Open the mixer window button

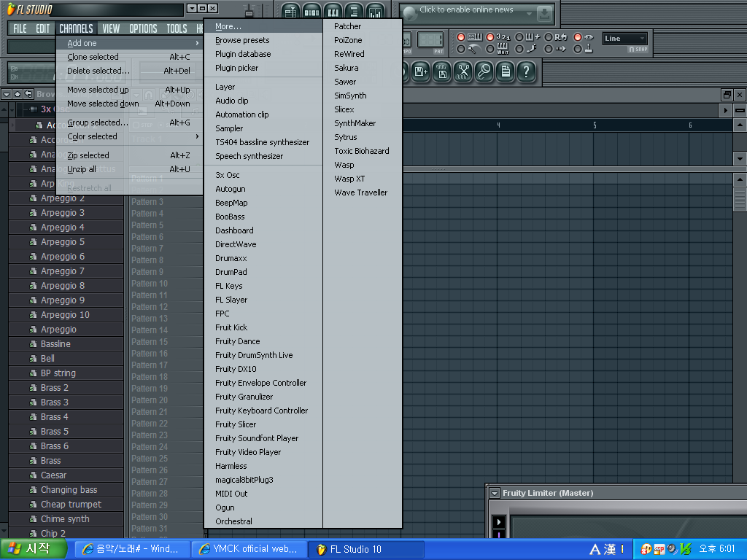[374, 12]
